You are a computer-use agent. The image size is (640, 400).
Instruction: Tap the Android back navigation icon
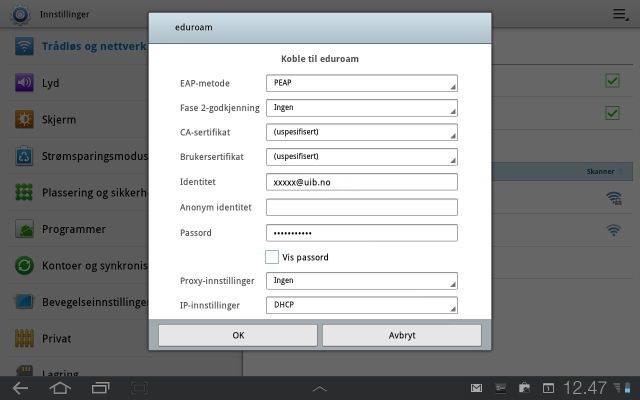pos(20,387)
